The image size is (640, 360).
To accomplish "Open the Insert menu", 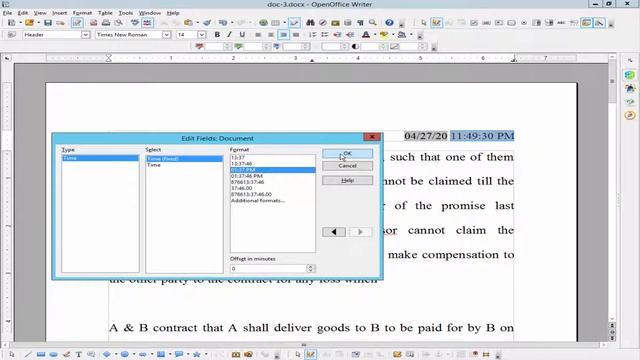I will click(x=59, y=13).
